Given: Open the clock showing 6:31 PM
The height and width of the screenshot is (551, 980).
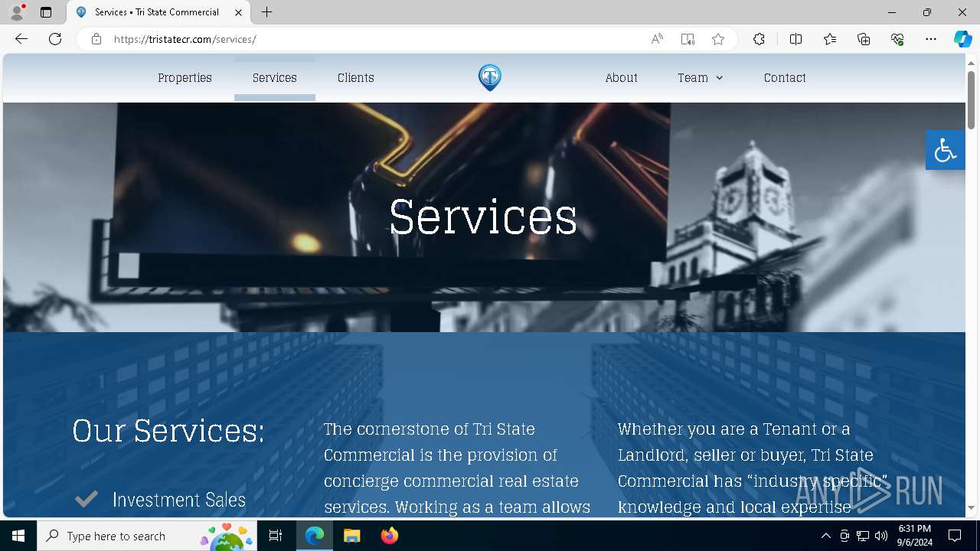Looking at the screenshot, I should [x=915, y=536].
